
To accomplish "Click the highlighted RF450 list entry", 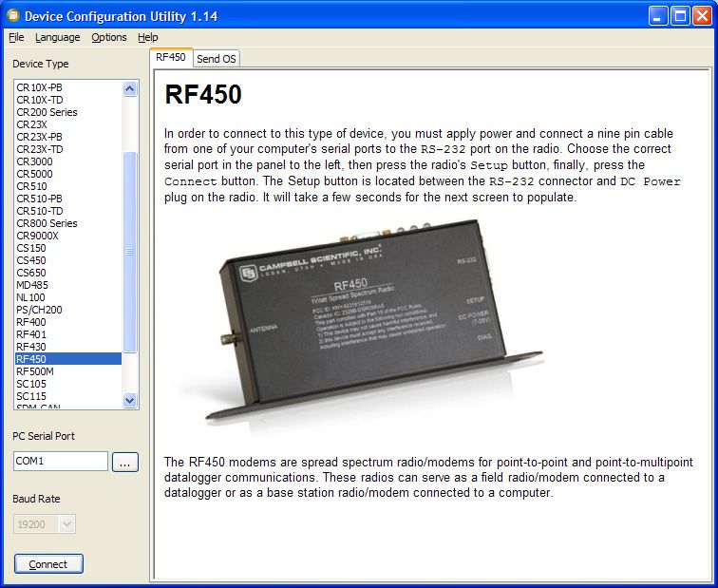I will coord(68,359).
